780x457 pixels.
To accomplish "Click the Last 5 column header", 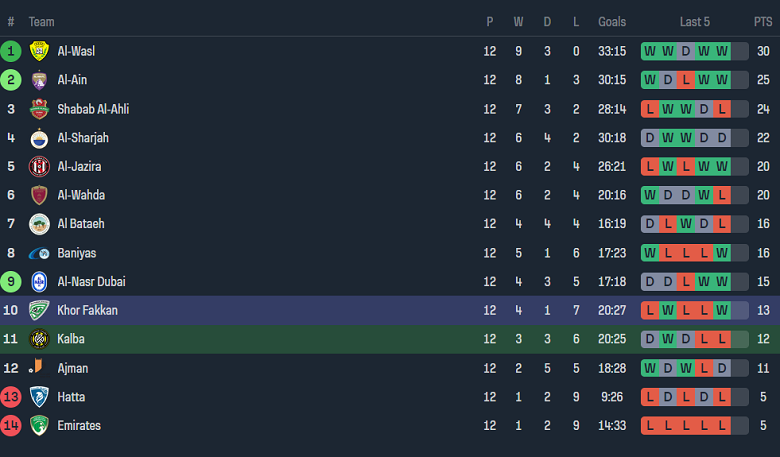I will (x=695, y=22).
